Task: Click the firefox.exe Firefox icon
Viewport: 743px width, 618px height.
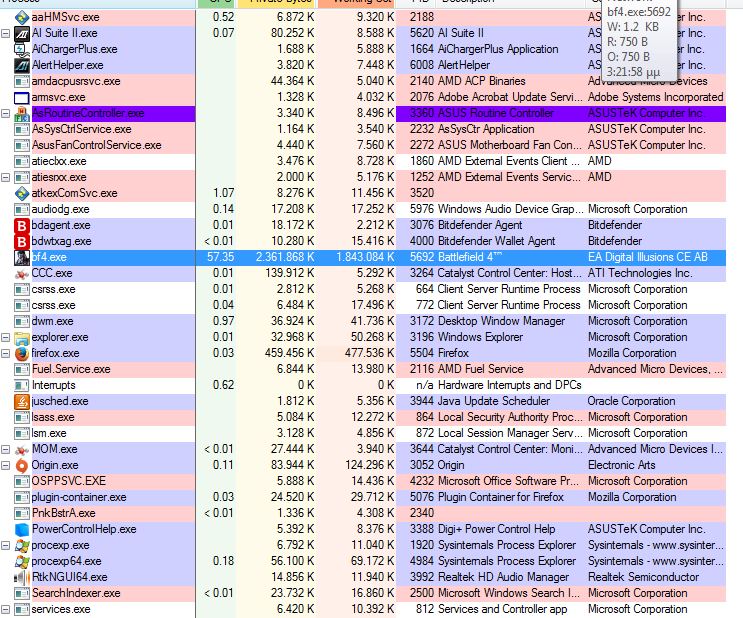Action: [x=22, y=354]
